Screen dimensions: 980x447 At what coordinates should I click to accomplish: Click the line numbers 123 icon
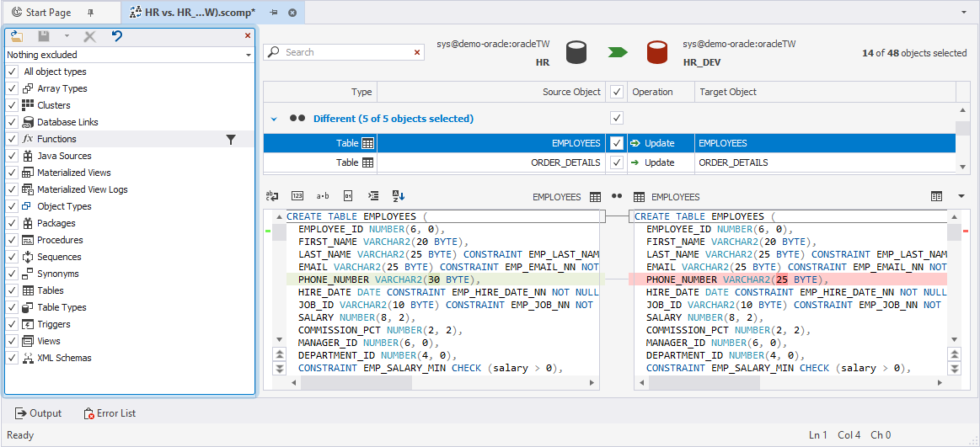[297, 196]
